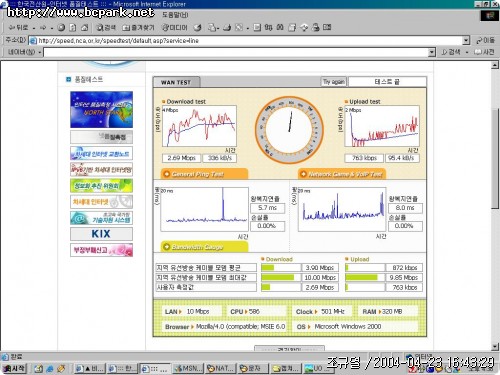Click the page scrollbar down arrow

[x=495, y=347]
